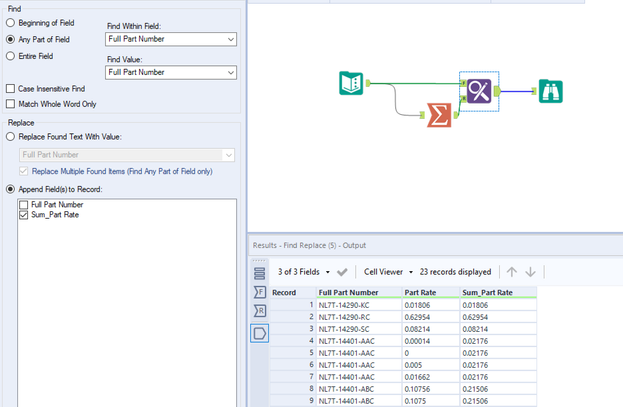Go to previous record with up arrow
Image resolution: width=623 pixels, height=407 pixels.
(x=512, y=272)
